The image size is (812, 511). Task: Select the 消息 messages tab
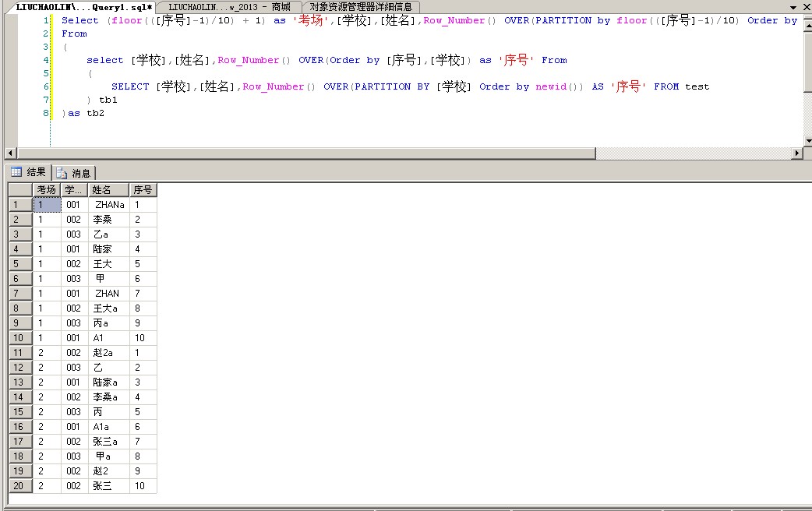[73, 173]
